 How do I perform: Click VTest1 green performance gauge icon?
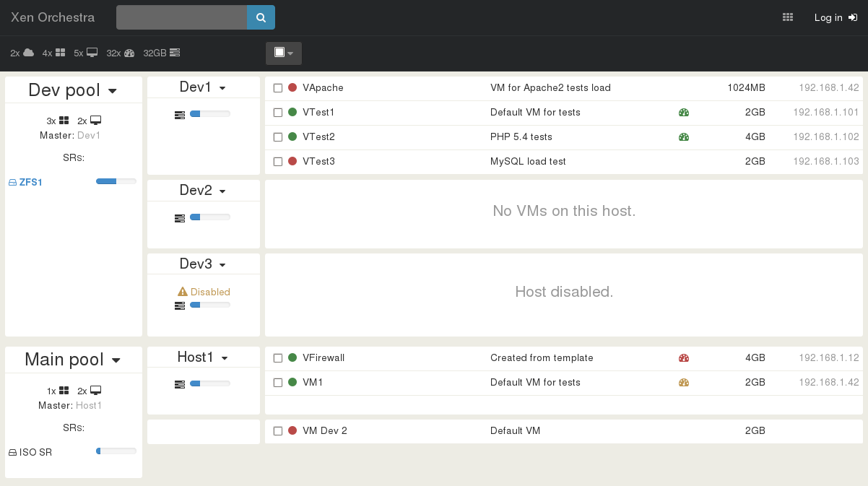(684, 112)
